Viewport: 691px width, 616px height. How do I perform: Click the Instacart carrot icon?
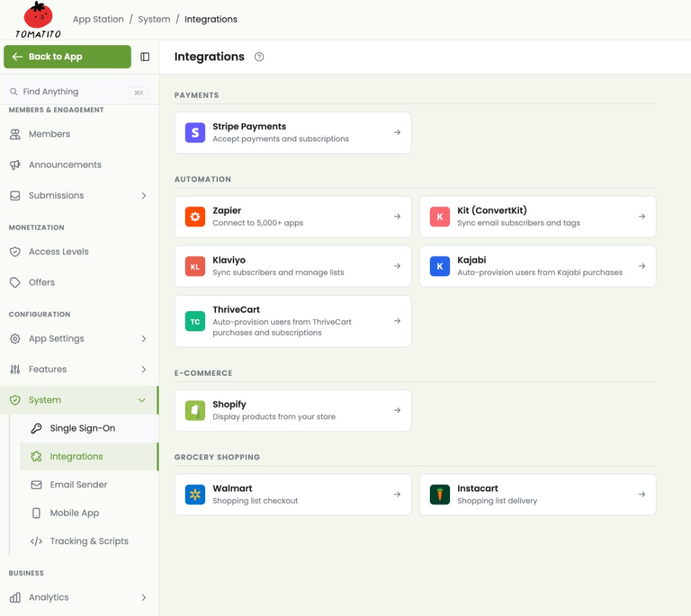click(x=440, y=495)
